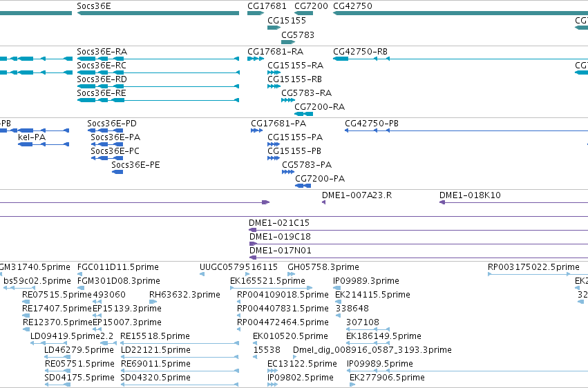Select EST FGC011D11.5prime
This screenshot has width=588, height=388.
coord(79,274)
